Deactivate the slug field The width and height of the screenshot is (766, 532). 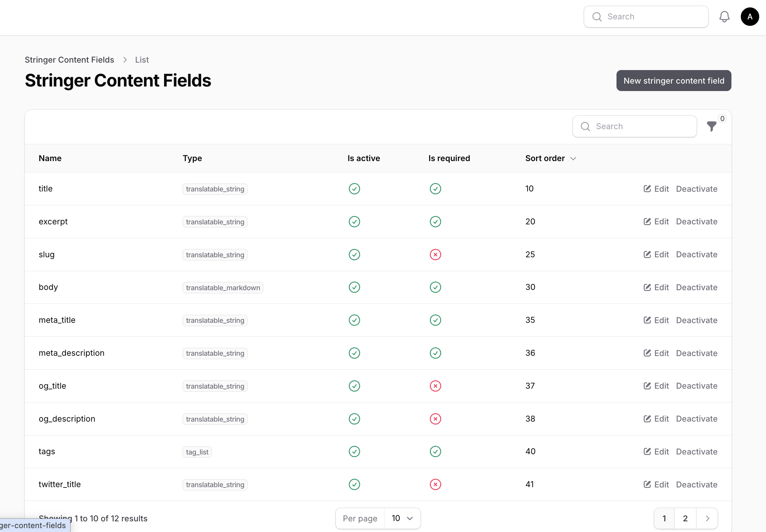[x=697, y=255]
